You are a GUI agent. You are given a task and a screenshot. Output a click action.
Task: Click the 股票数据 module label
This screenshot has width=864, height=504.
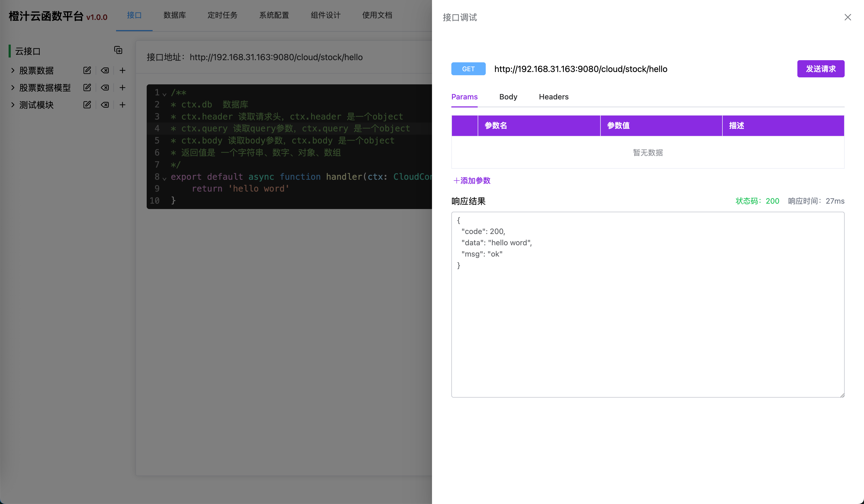tap(36, 70)
